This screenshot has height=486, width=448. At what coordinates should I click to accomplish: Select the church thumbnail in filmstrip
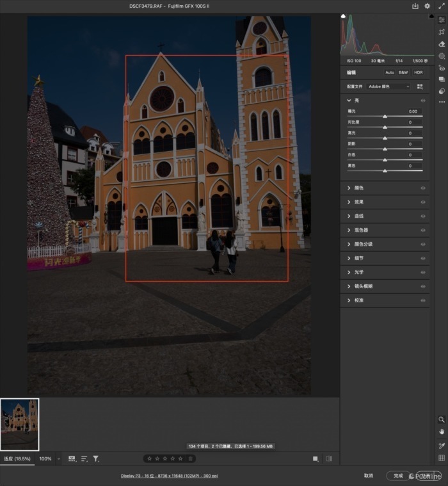tap(19, 425)
